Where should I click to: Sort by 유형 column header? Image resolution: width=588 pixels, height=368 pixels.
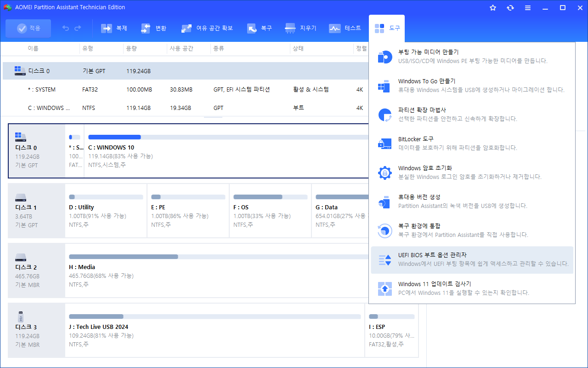point(87,48)
